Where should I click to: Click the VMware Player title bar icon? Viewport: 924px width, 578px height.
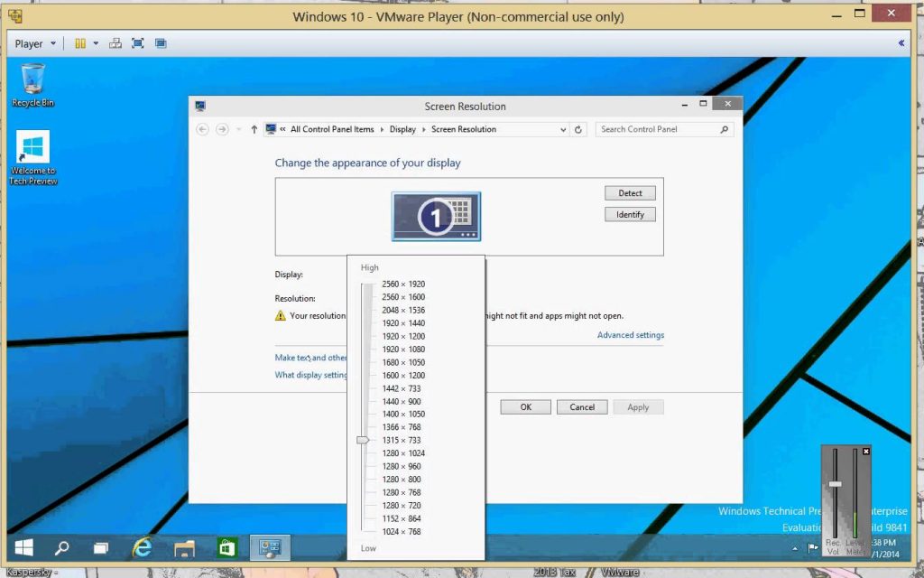pos(15,15)
